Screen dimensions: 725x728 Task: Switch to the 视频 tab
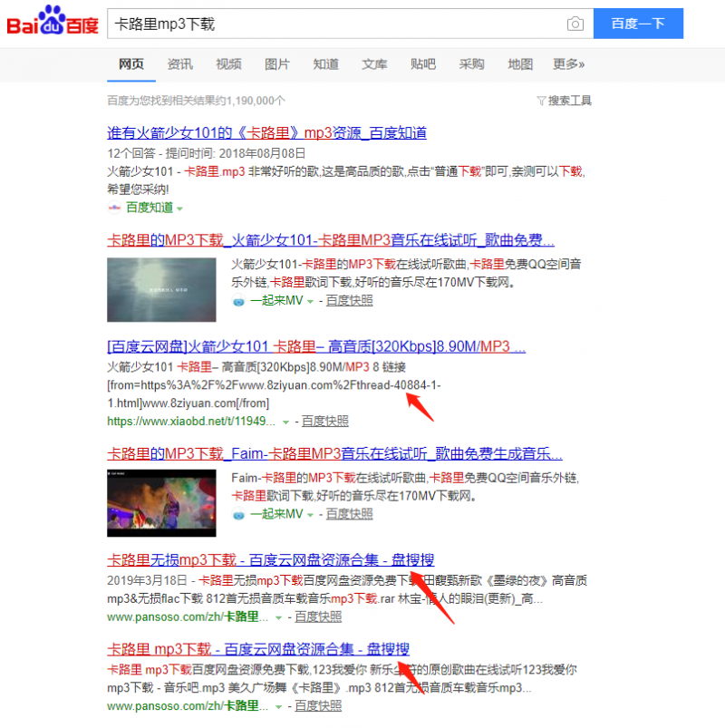[x=228, y=64]
